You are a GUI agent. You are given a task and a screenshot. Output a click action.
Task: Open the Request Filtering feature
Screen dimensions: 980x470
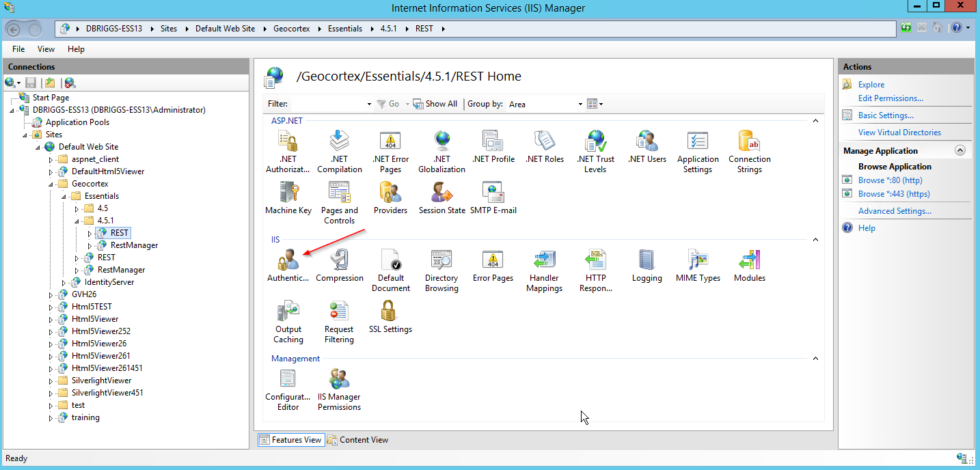tap(340, 322)
